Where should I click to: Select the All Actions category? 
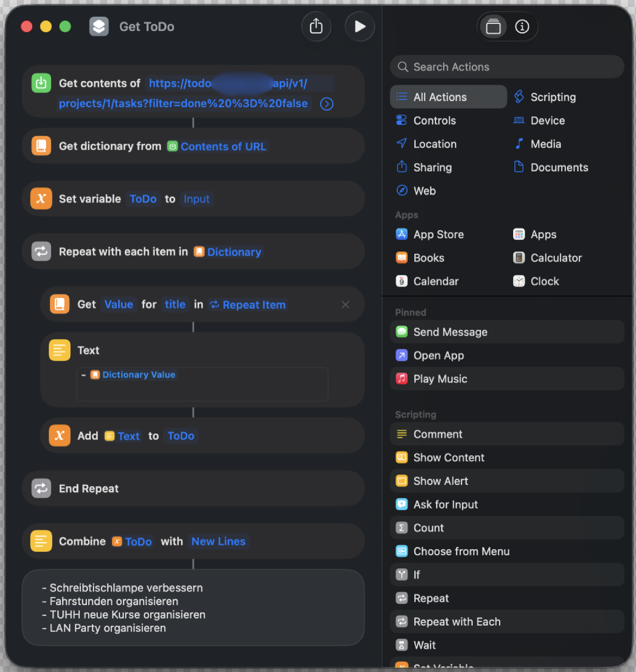point(440,97)
